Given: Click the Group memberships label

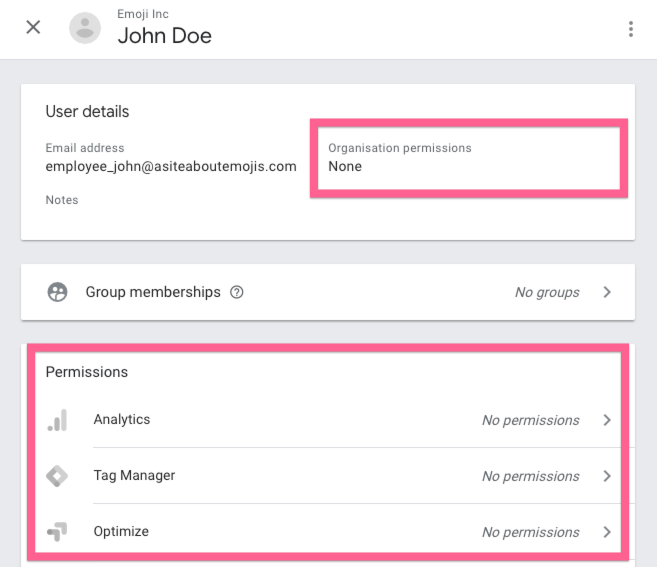Looking at the screenshot, I should (x=153, y=292).
